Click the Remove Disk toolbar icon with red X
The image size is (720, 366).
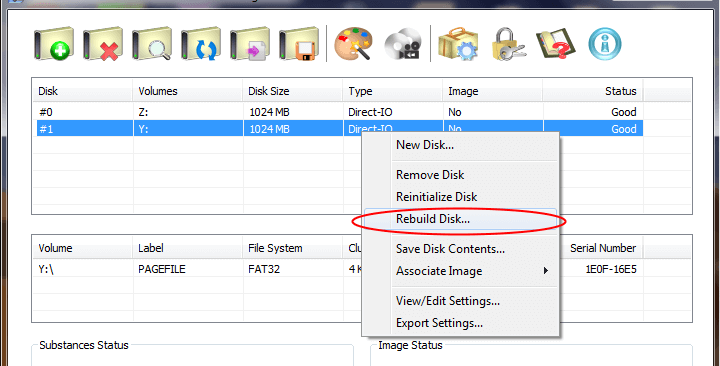(x=103, y=44)
